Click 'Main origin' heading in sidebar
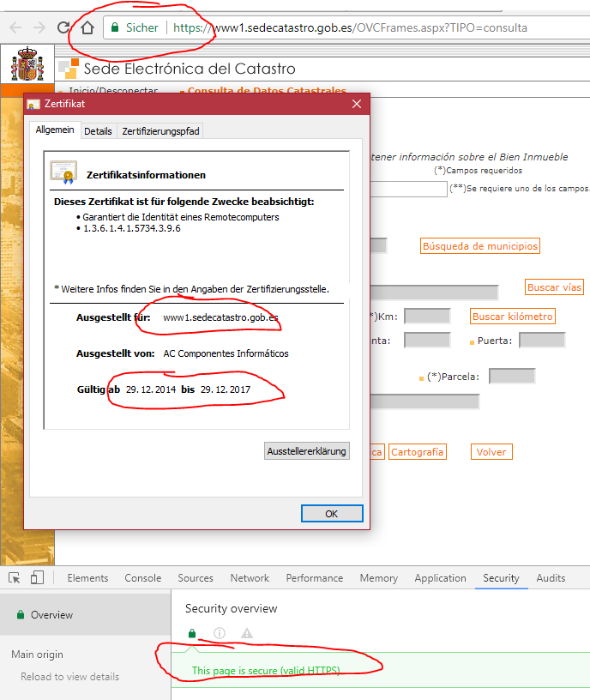Viewport: 590px width, 700px height. (37, 655)
